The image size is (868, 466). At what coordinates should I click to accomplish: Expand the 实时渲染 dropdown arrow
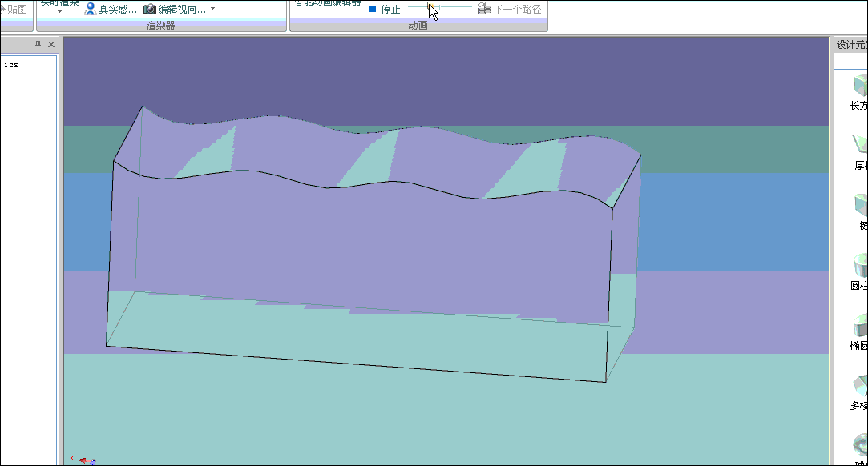tap(59, 12)
